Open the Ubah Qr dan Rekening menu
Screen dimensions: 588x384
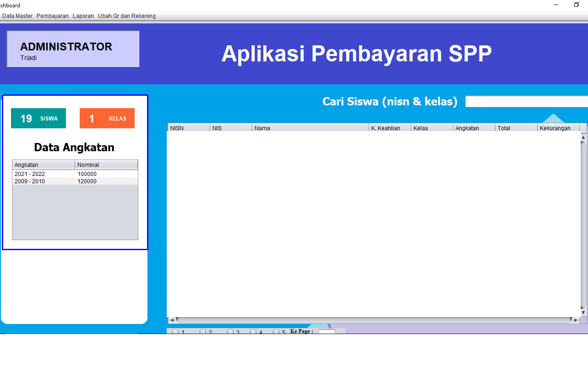[x=127, y=16]
